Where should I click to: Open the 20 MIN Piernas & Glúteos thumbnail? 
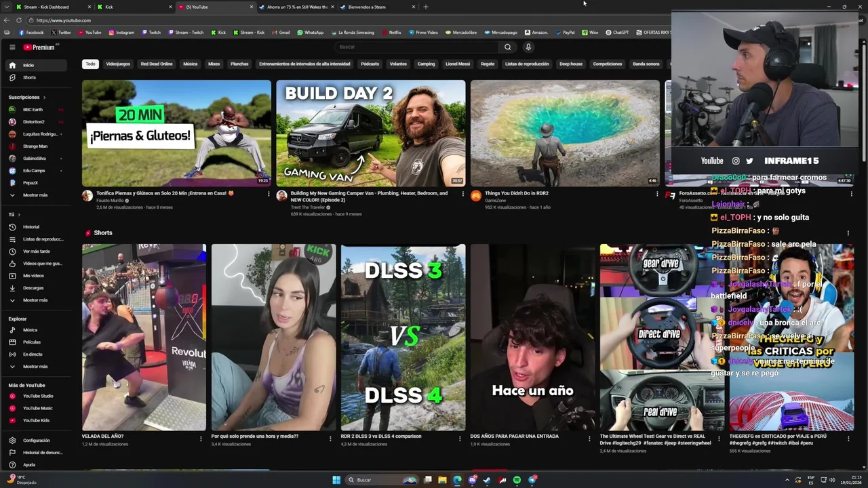pos(176,133)
